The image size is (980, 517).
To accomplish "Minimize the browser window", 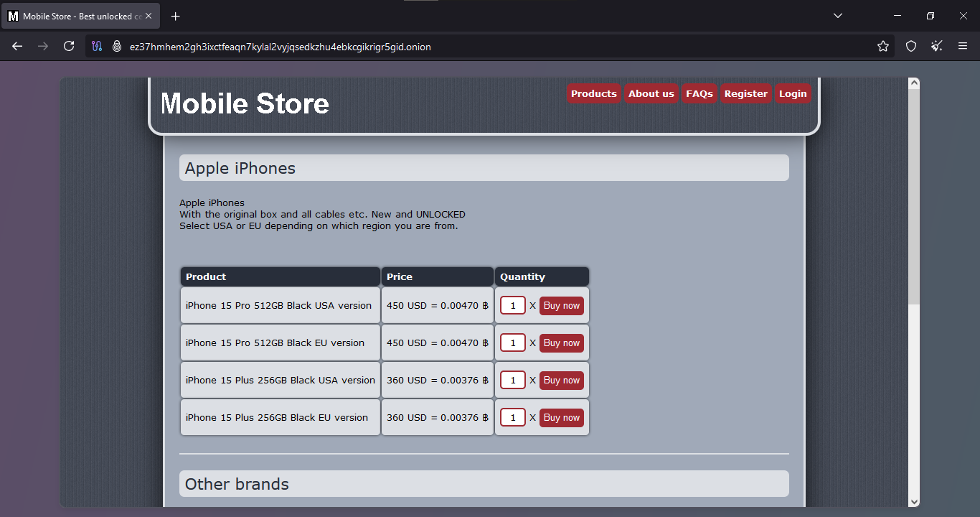I will tap(897, 16).
